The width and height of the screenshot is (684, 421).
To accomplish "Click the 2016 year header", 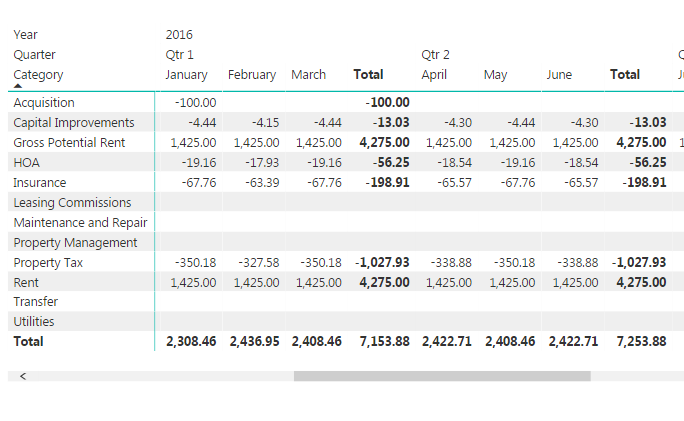I will [179, 34].
